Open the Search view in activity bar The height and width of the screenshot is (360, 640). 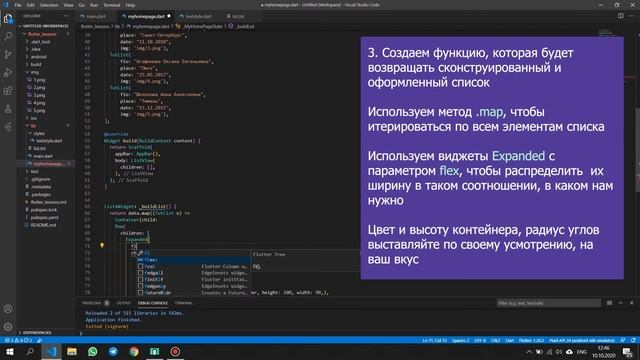tap(8, 36)
